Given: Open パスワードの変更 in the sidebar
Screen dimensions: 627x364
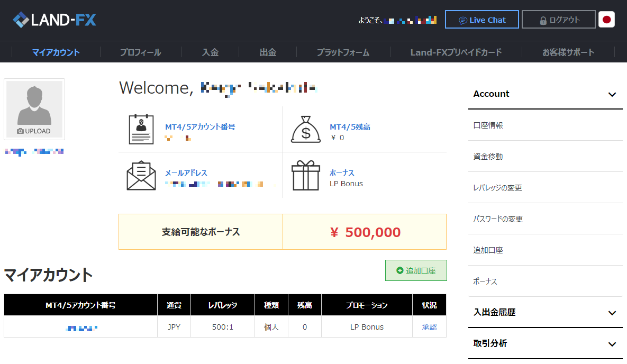Looking at the screenshot, I should (x=498, y=219).
